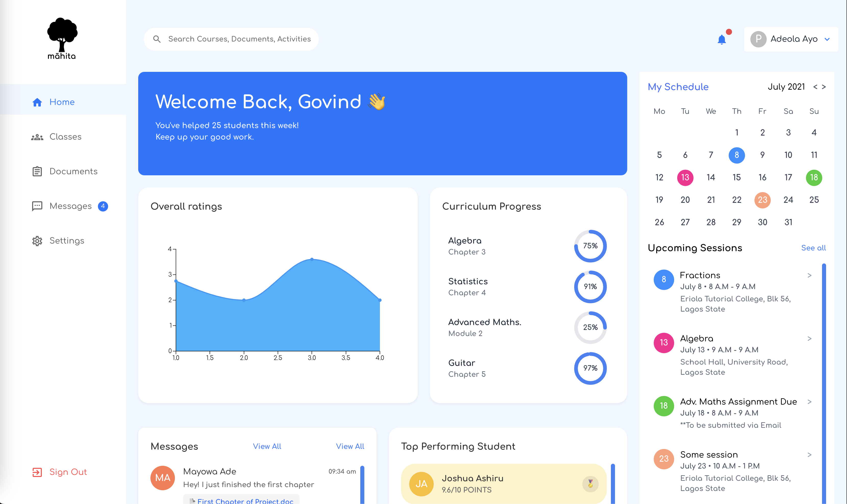The image size is (847, 504).
Task: Click the Documents clipboard icon
Action: [37, 171]
